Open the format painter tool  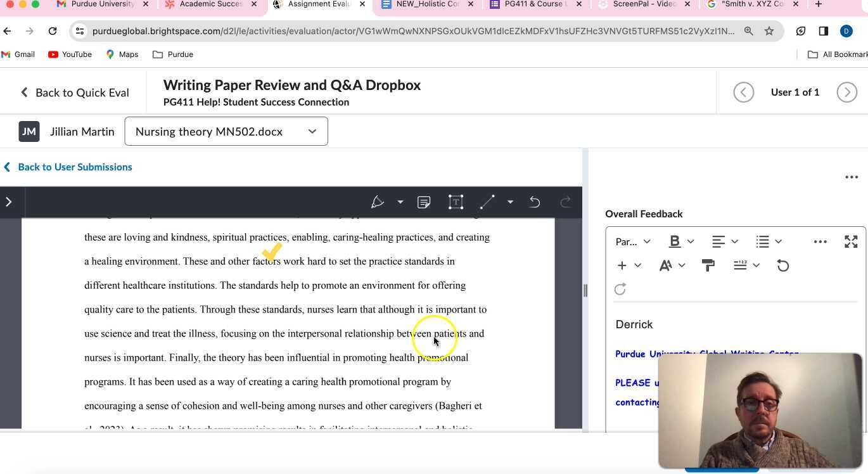[x=708, y=266]
